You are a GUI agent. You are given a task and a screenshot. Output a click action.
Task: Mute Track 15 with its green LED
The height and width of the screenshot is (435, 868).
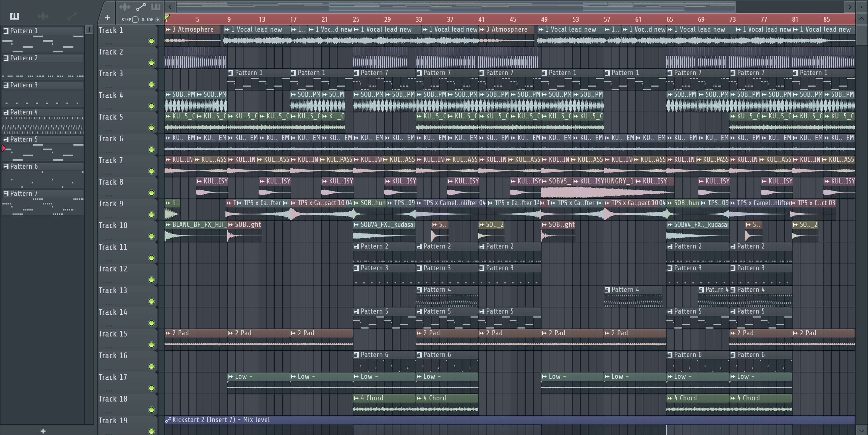[151, 344]
